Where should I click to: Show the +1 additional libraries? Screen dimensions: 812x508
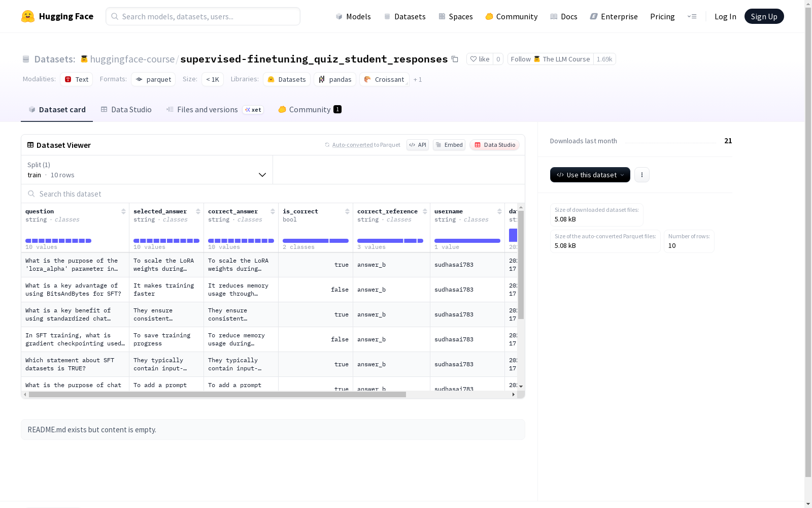click(x=418, y=79)
